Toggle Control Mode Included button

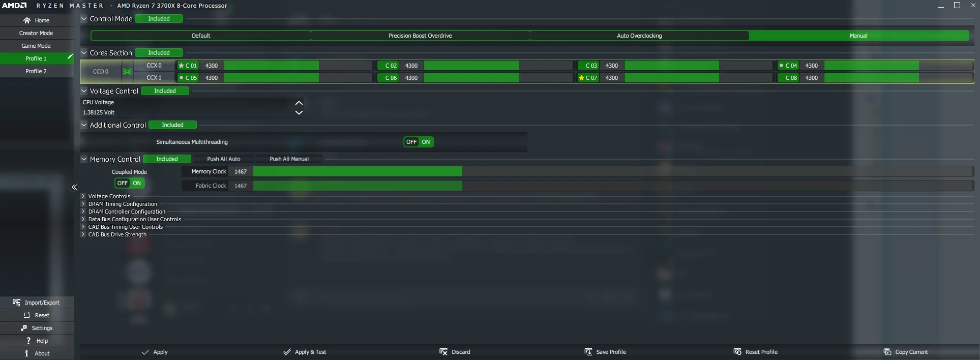159,19
